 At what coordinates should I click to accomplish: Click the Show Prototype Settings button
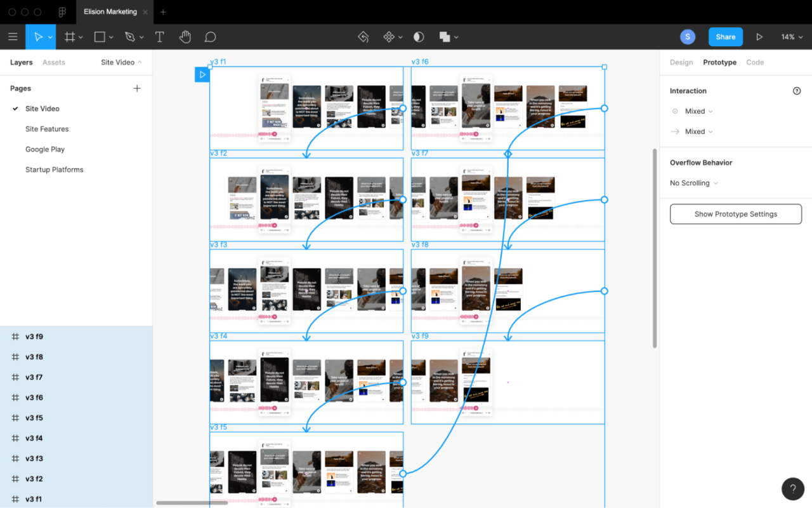point(735,214)
